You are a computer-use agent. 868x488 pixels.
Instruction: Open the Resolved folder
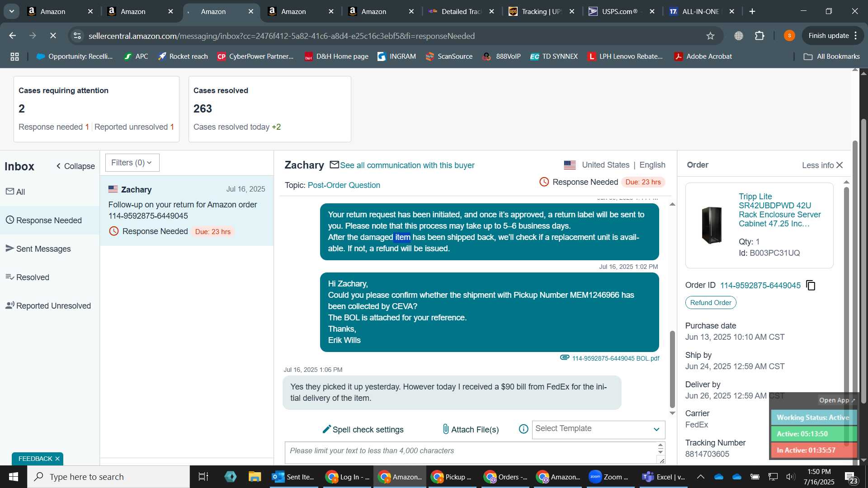50,277
